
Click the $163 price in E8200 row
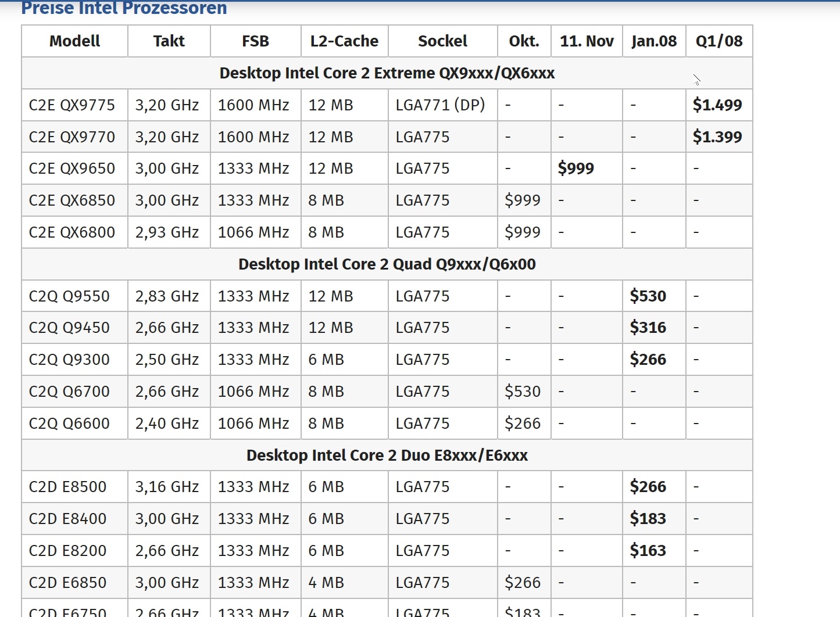coord(648,551)
